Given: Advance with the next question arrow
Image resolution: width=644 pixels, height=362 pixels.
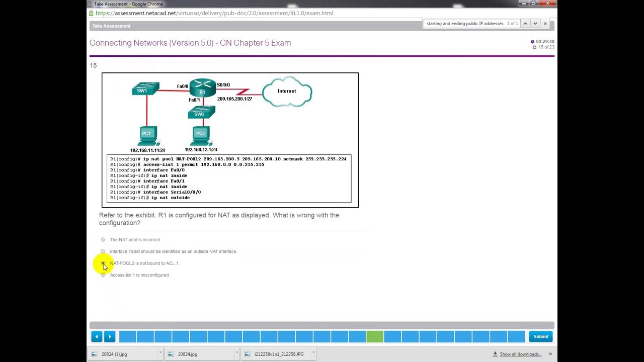Looking at the screenshot, I should pyautogui.click(x=109, y=336).
